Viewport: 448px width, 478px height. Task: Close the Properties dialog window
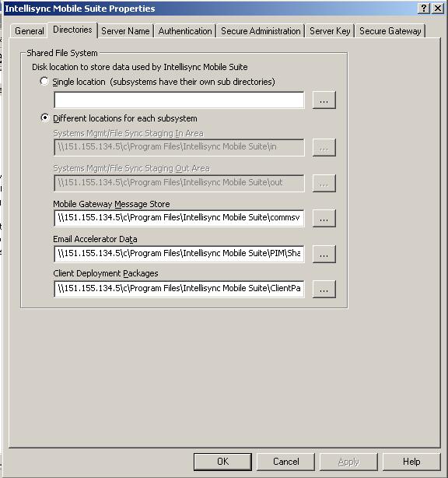click(438, 9)
